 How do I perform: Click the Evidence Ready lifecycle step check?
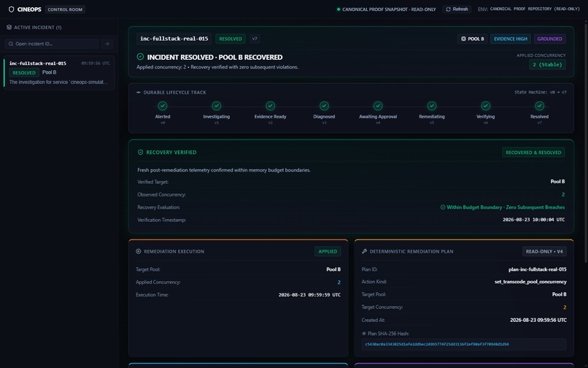[271, 106]
